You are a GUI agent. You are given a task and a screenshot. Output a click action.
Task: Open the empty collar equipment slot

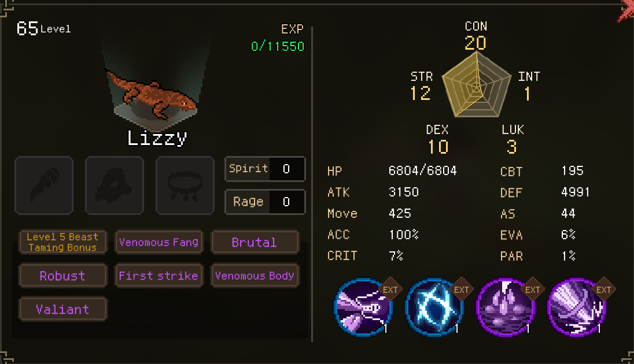pos(185,185)
